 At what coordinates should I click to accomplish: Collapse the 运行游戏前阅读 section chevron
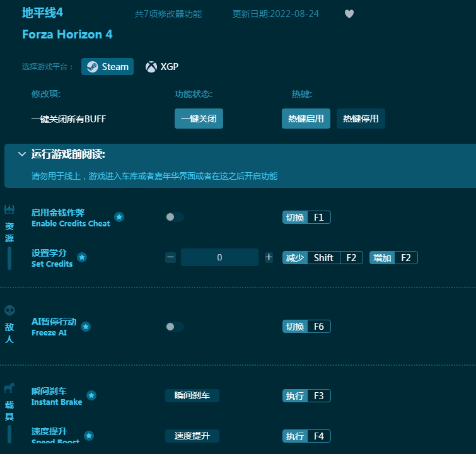click(x=22, y=154)
